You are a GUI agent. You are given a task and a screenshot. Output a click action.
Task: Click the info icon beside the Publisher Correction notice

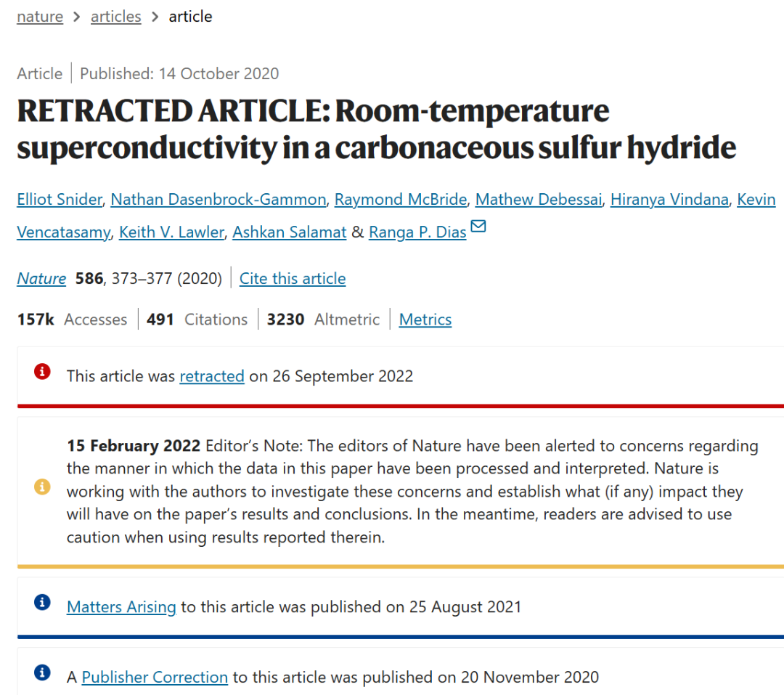[42, 672]
